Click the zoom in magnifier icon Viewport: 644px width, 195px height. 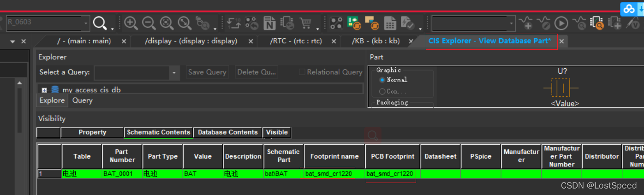tap(131, 23)
